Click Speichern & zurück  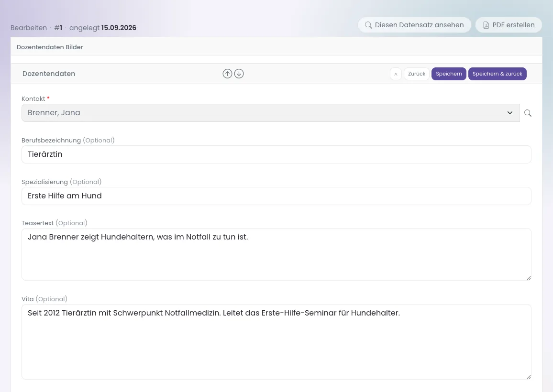pyautogui.click(x=498, y=74)
